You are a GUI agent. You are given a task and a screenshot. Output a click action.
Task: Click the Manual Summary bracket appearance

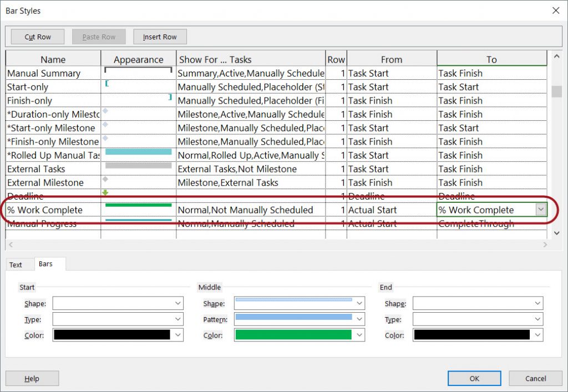[x=138, y=69]
